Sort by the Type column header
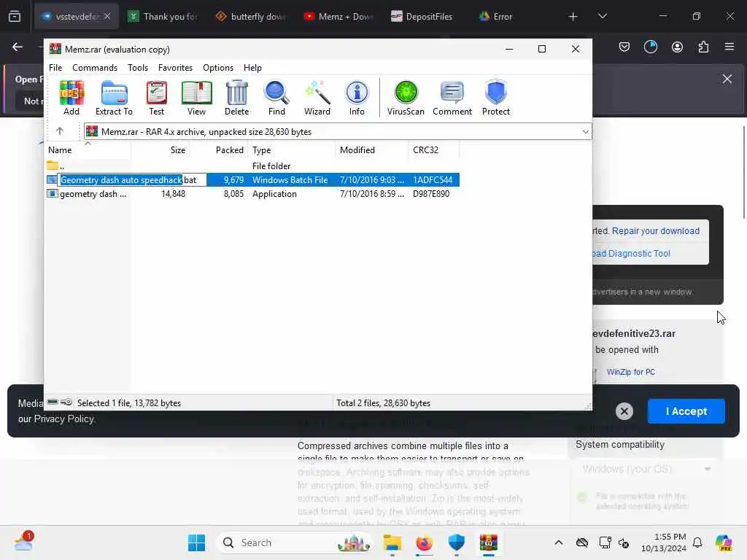This screenshot has width=747, height=560. (x=292, y=150)
